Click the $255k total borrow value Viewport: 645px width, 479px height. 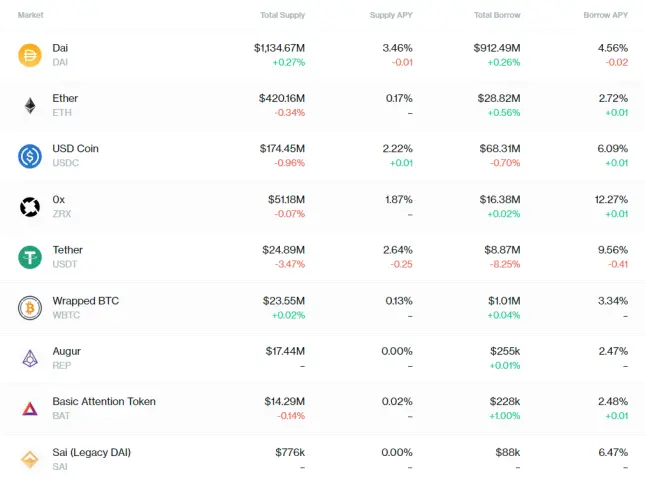[x=505, y=351]
